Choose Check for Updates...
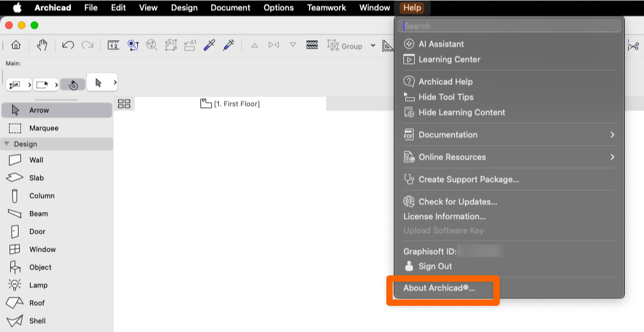This screenshot has height=332, width=644. [509, 201]
